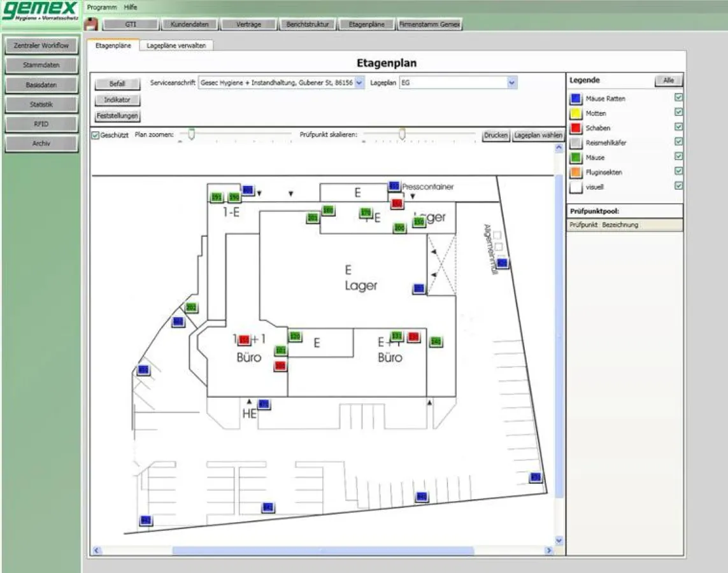
Task: Open the Serviceanschrift dropdown
Action: point(359,83)
